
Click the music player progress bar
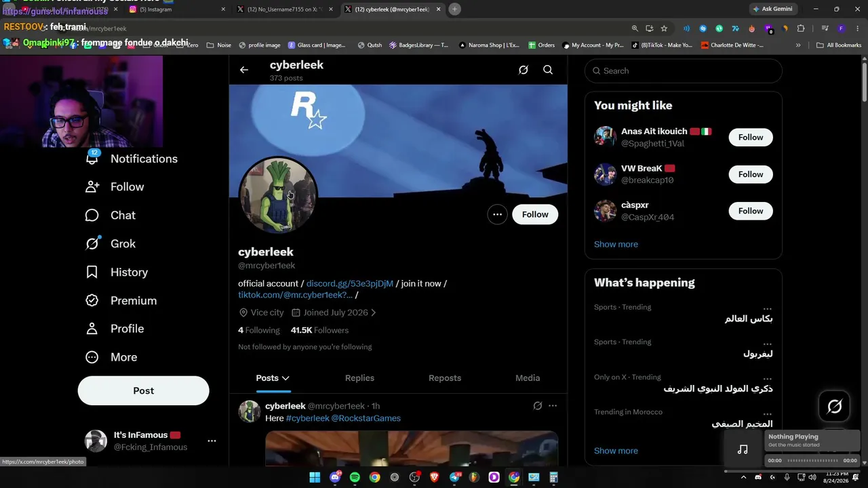pos(812,461)
